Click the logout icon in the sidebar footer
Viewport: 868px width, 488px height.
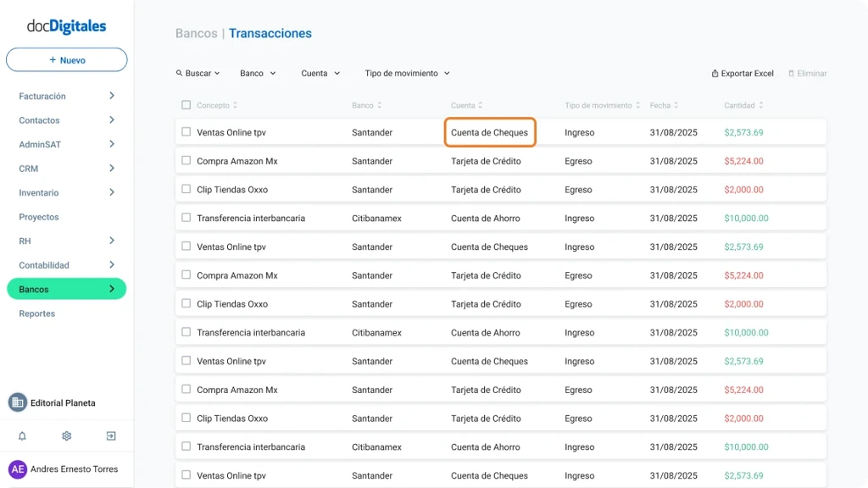point(110,435)
